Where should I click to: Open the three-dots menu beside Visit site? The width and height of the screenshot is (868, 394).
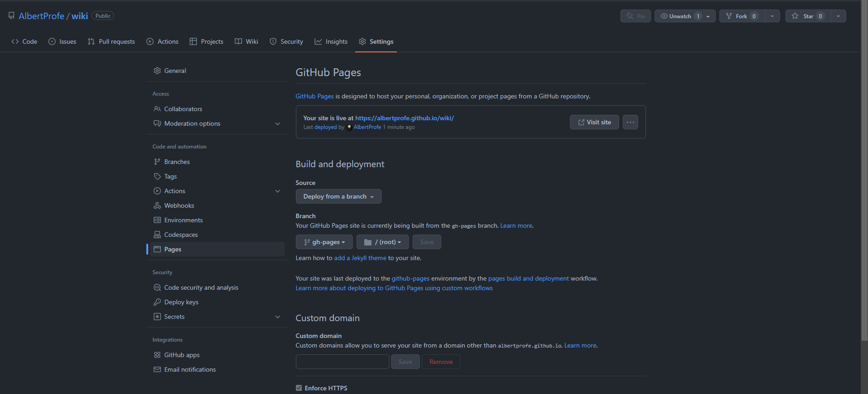(630, 122)
